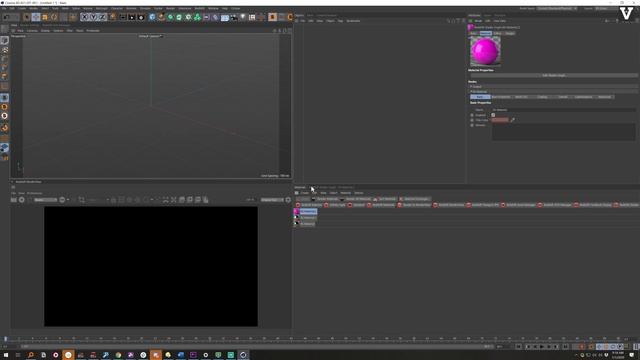Toggle animation dot beside Enabled

[x=472, y=115]
